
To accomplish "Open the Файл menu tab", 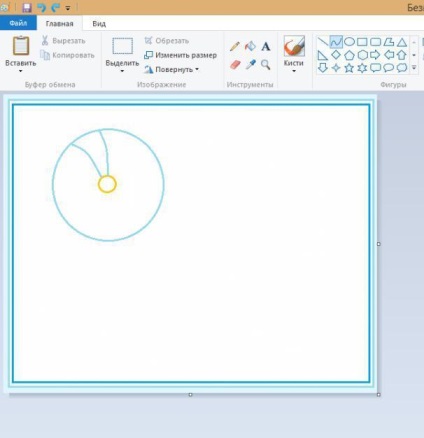I will click(18, 23).
